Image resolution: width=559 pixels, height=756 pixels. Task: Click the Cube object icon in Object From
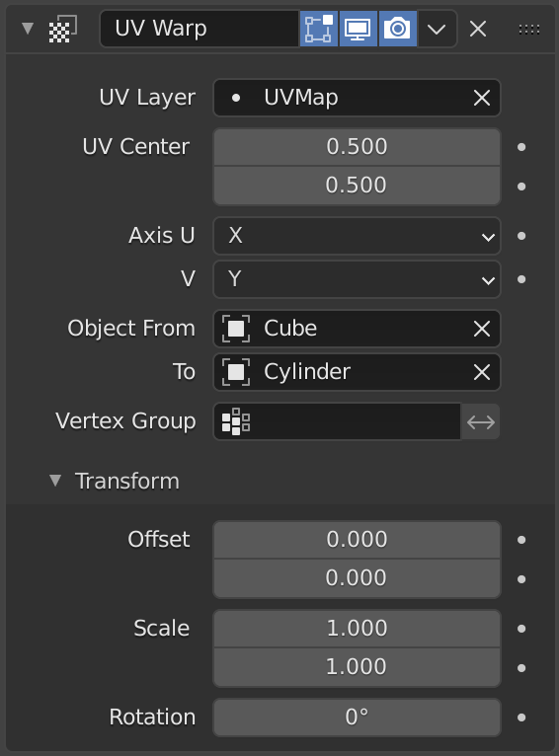coord(236,329)
